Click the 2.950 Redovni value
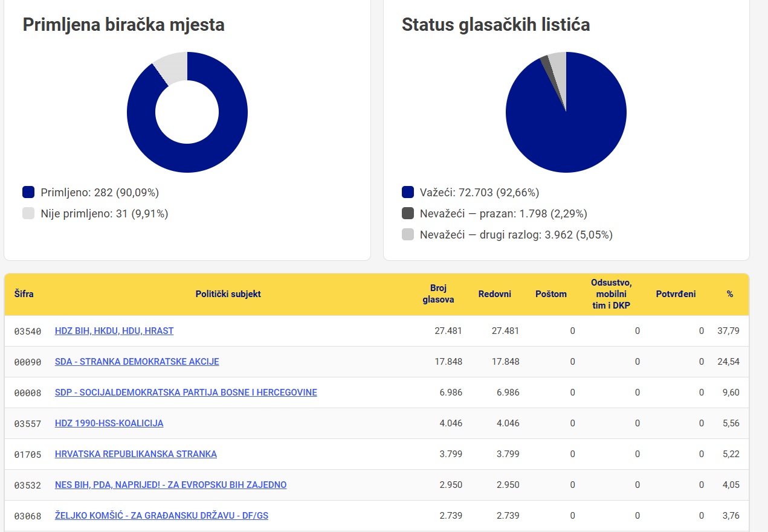The width and height of the screenshot is (768, 532). point(508,485)
